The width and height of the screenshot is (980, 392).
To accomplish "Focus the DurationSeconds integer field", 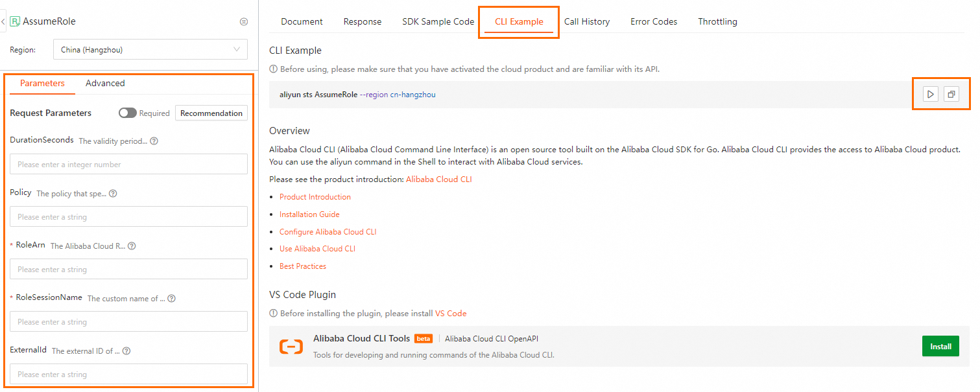I will point(128,165).
